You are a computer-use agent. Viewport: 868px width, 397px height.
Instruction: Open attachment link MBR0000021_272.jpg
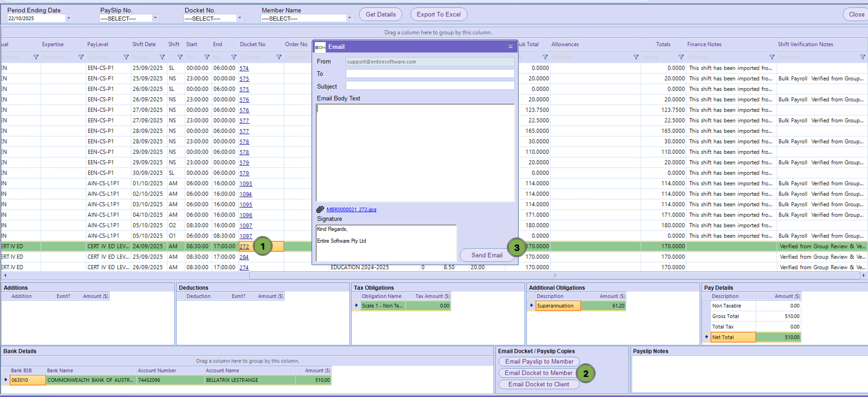click(x=351, y=209)
